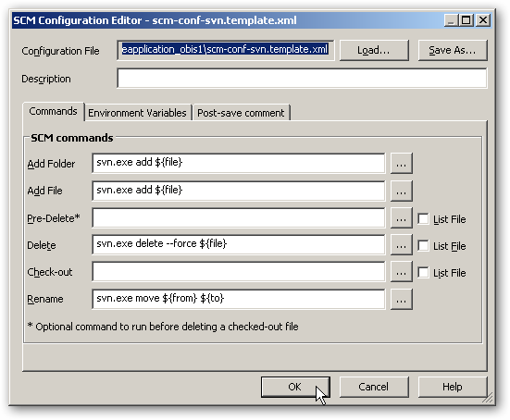510x420 pixels.
Task: Edit the Delete command field
Action: 239,245
